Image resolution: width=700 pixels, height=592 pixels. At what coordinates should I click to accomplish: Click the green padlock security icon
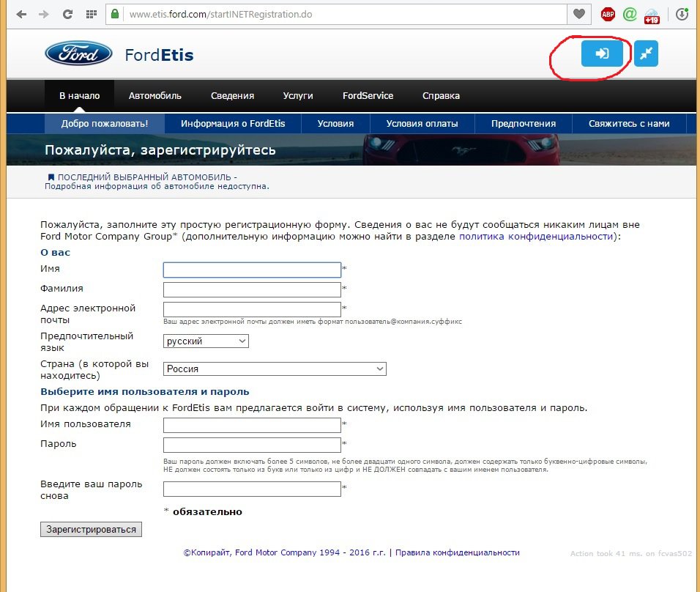point(115,14)
